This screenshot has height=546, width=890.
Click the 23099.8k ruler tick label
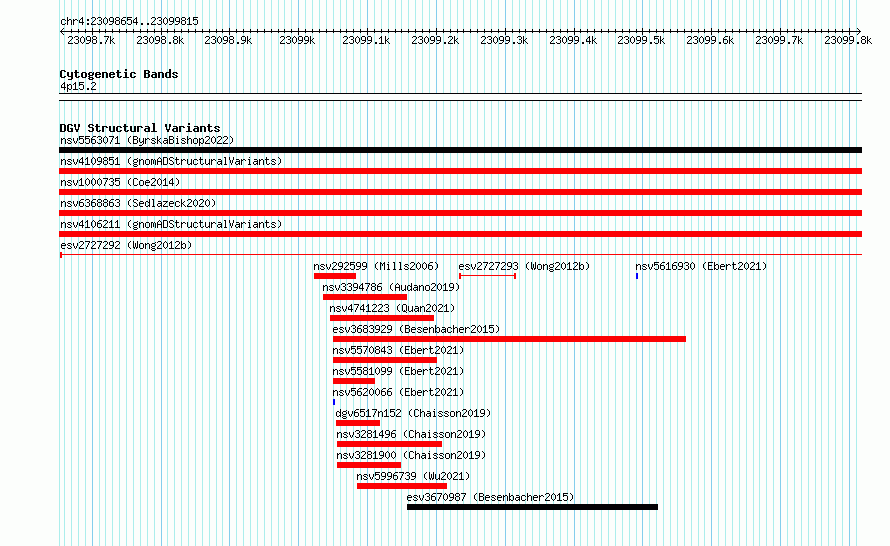pyautogui.click(x=848, y=40)
